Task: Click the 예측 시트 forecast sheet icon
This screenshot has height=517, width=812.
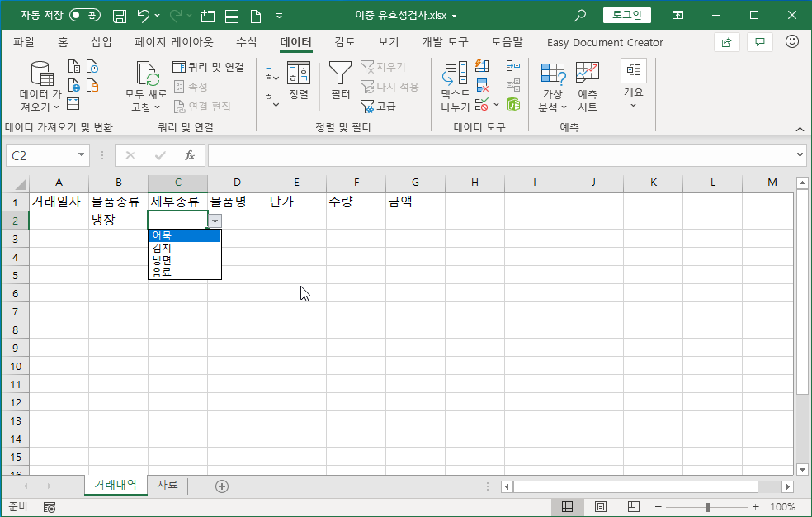Action: (x=588, y=87)
